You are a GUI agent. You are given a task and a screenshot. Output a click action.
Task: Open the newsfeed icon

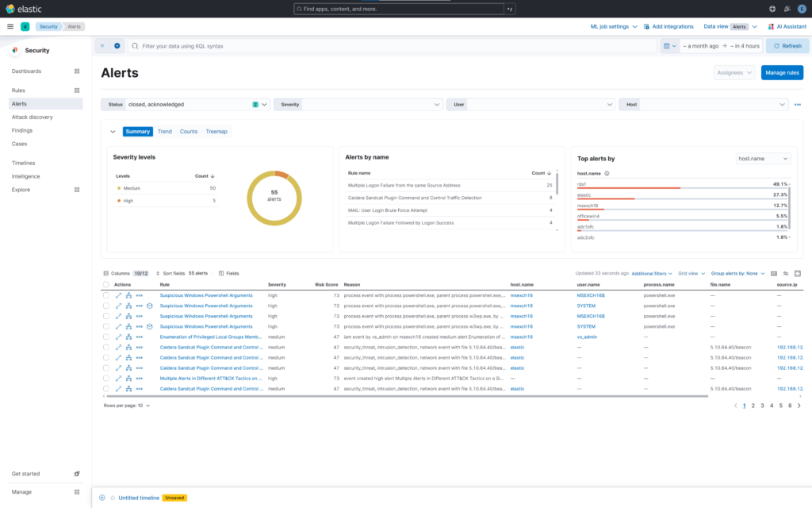point(787,9)
